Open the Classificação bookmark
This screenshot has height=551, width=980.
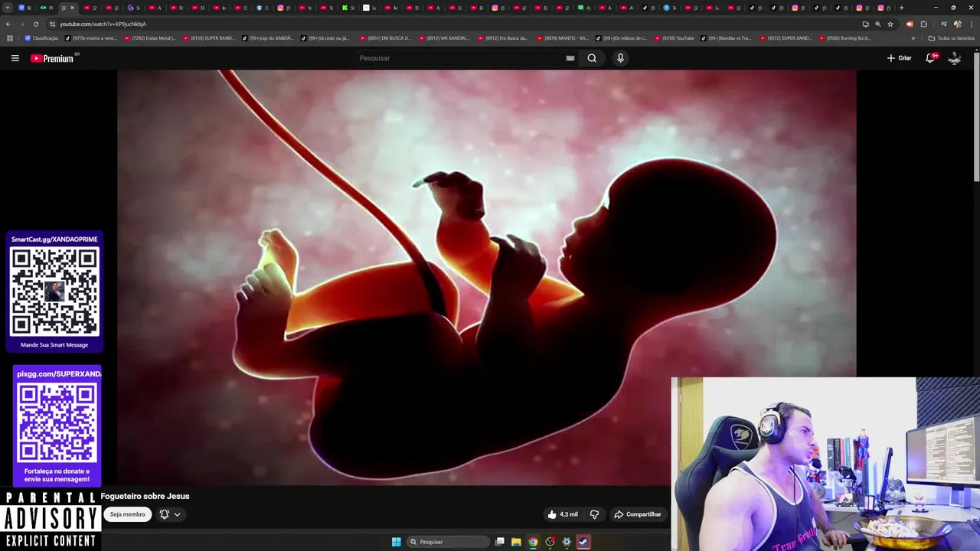(x=41, y=38)
